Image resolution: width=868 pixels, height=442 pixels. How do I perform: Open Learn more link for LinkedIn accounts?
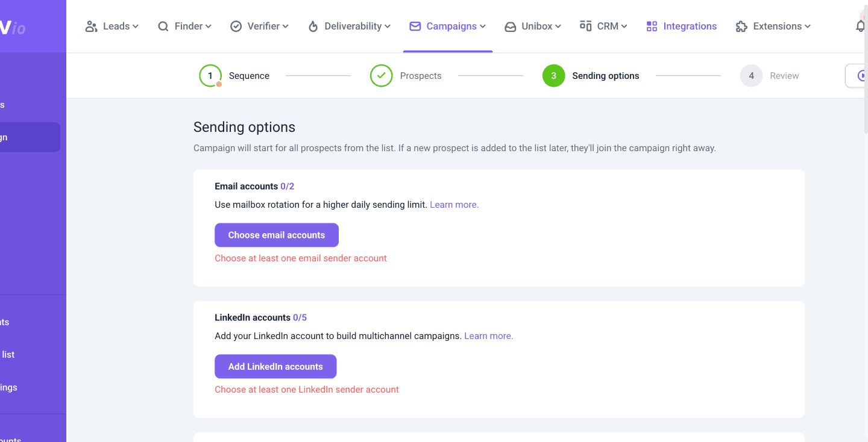click(488, 336)
